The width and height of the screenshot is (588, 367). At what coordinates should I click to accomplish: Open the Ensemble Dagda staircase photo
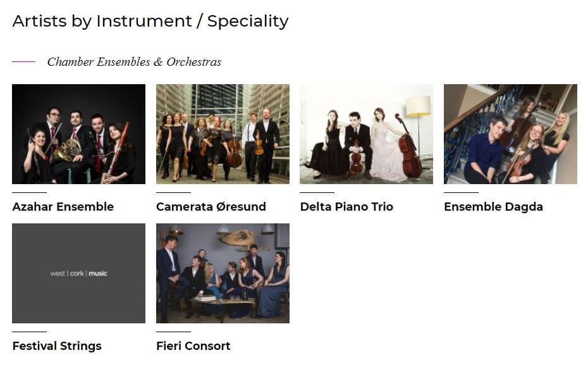point(510,134)
